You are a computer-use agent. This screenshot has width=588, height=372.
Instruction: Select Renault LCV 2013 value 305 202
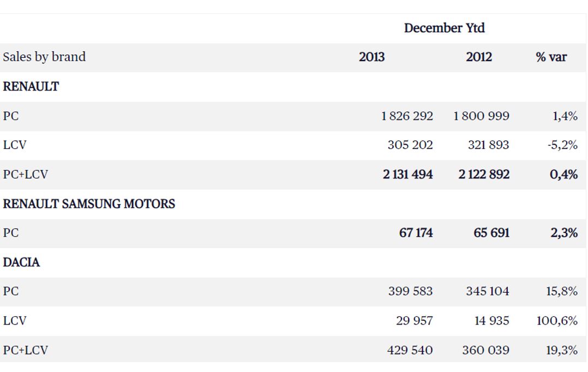pyautogui.click(x=410, y=146)
